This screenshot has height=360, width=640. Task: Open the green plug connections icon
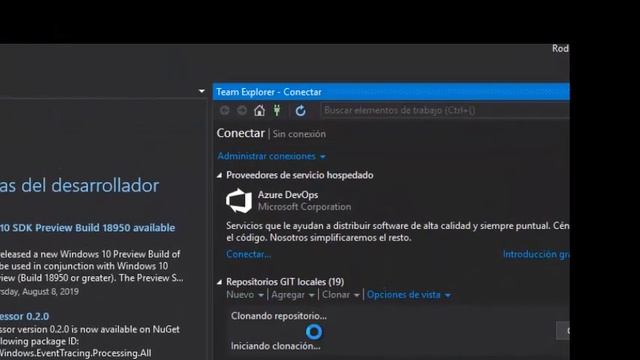coord(277,110)
